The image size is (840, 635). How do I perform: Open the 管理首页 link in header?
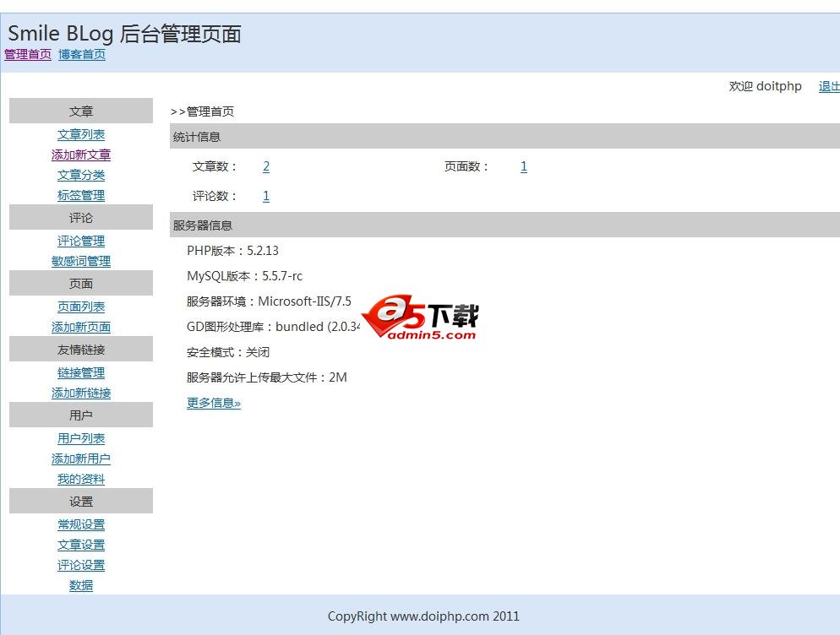pyautogui.click(x=28, y=55)
